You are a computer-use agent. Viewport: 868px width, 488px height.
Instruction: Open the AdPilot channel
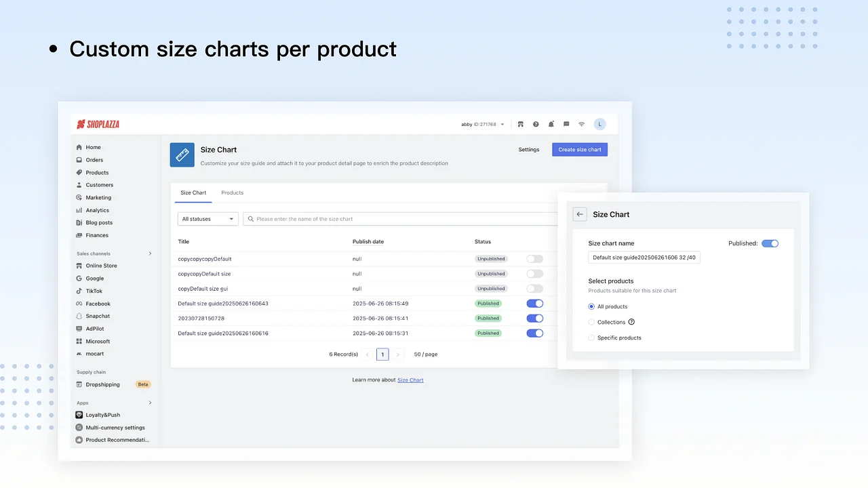[94, 328]
